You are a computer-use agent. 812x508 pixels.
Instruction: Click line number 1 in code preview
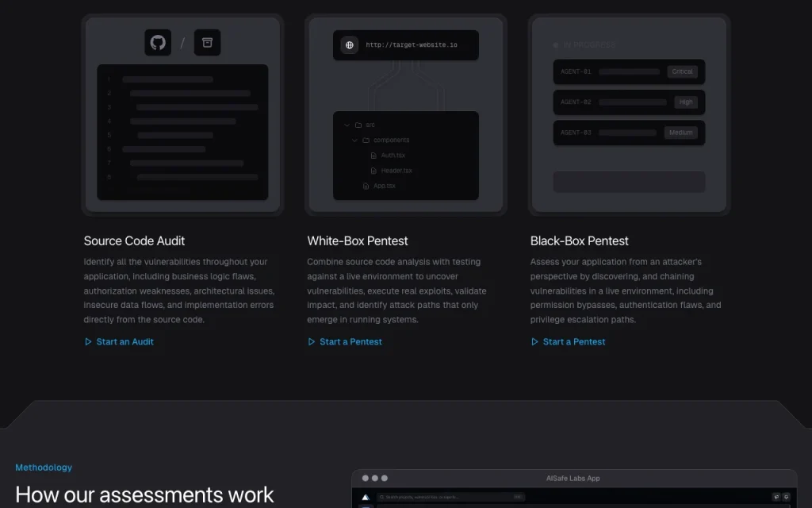coord(109,79)
